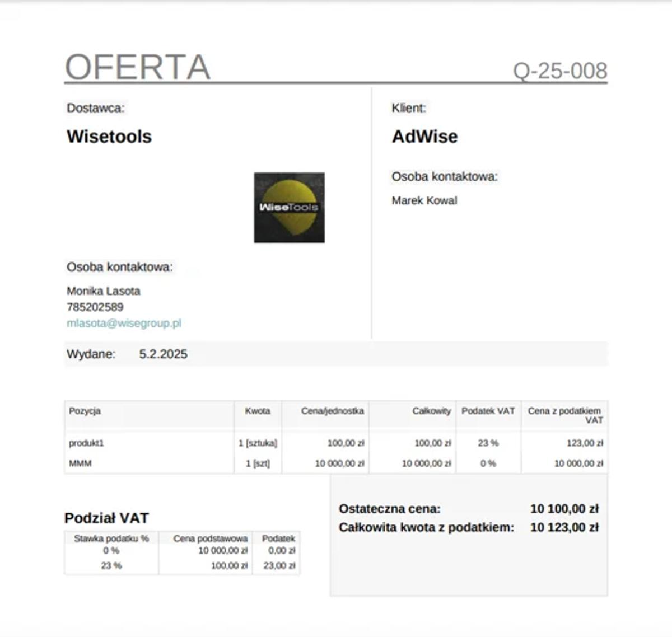
Task: Click the OFERTA heading
Action: coord(138,67)
